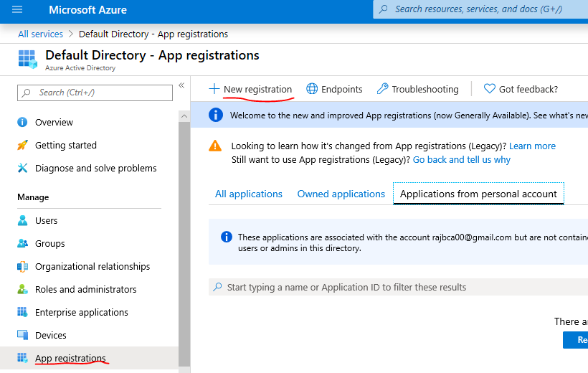Click the blue info icon in welcome banner

pyautogui.click(x=216, y=115)
